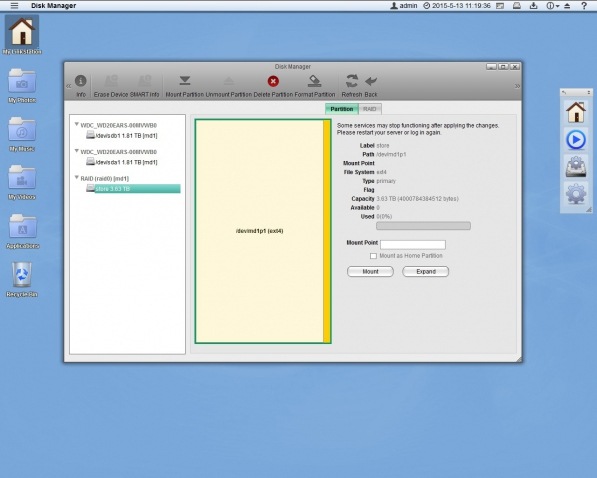Select the Mount Partition toolbar icon
The height and width of the screenshot is (478, 597).
(x=185, y=81)
